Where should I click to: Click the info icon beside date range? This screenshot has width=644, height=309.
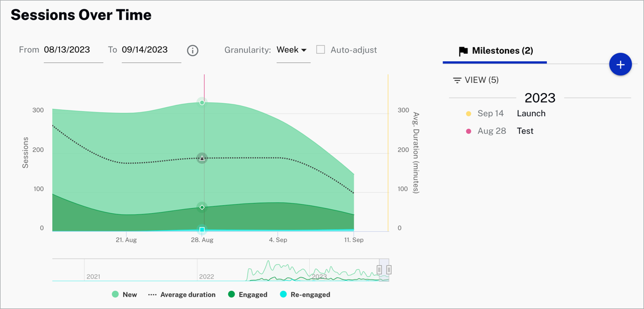193,50
